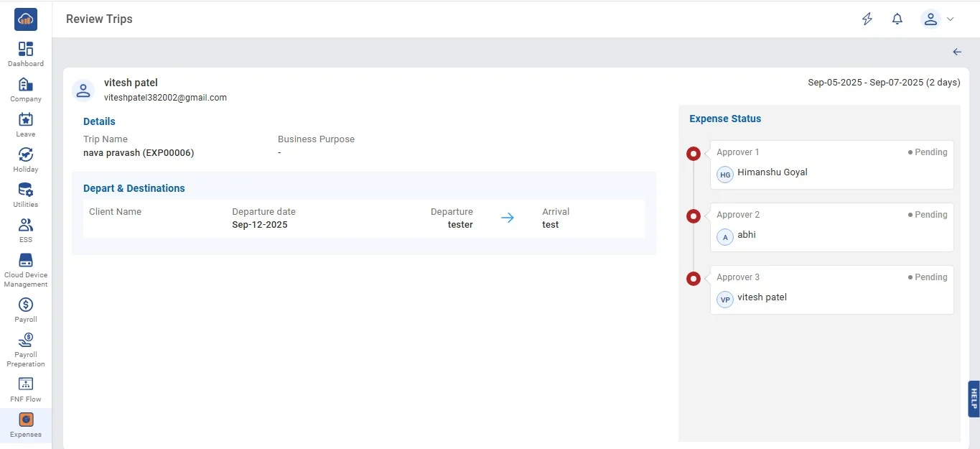Click Approver 3 red timeline marker
Image resolution: width=980 pixels, height=449 pixels.
694,278
